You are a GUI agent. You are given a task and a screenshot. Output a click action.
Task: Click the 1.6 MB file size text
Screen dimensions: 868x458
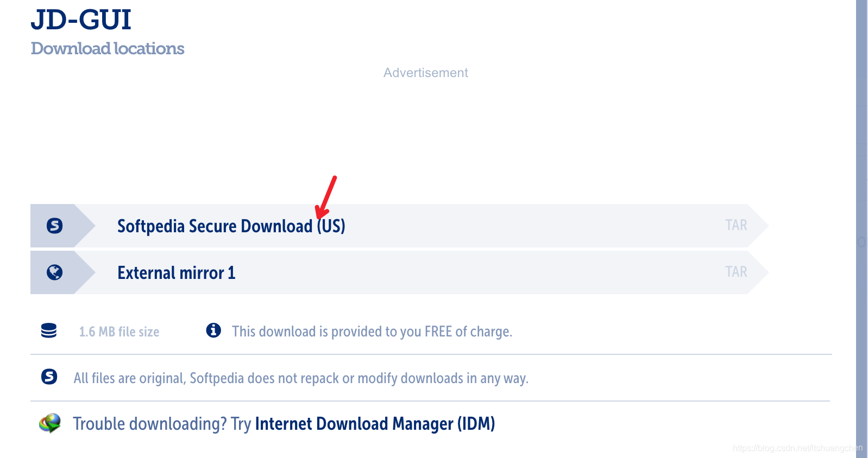click(x=119, y=332)
